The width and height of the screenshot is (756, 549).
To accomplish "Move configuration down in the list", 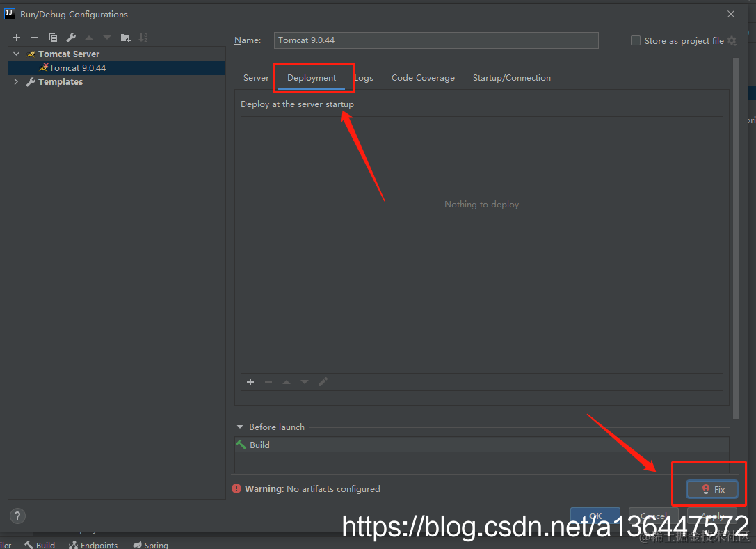I will [x=107, y=38].
